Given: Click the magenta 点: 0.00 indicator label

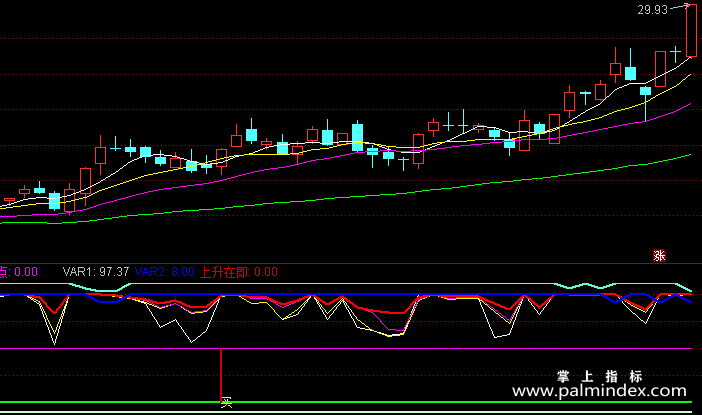Looking at the screenshot, I should tap(18, 272).
